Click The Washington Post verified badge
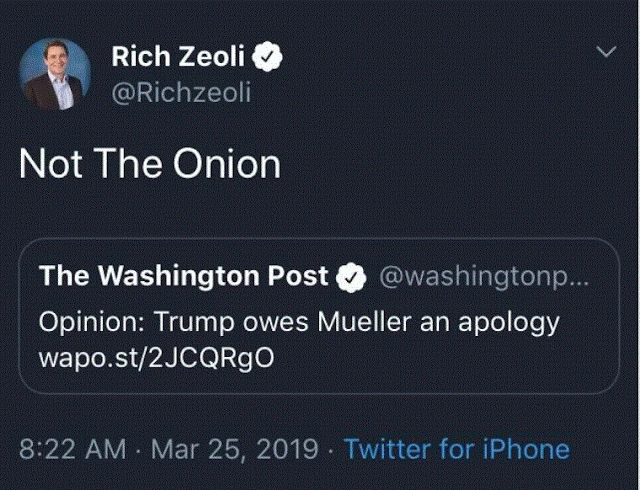Viewport: 640px width, 490px height. click(349, 278)
